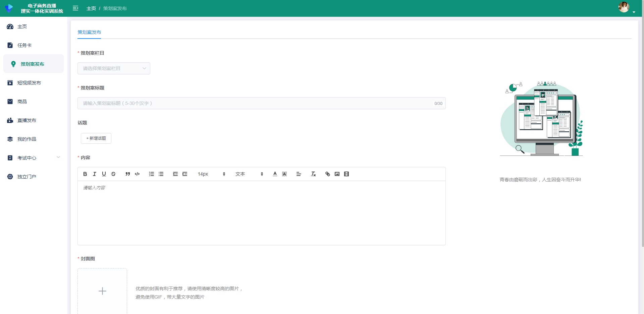This screenshot has width=644, height=314.
Task: Insert a code block
Action: [137, 174]
